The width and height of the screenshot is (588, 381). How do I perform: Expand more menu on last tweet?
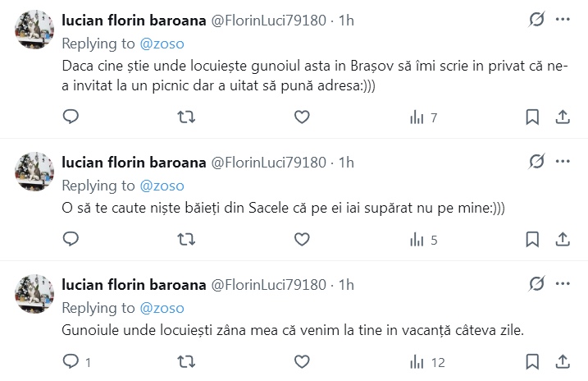point(563,284)
